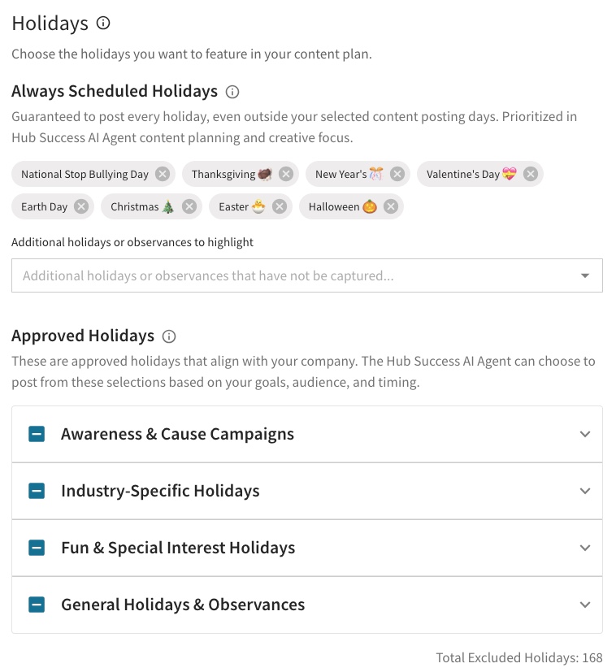Toggle Awareness & Cause Campaigns checkbox
The height and width of the screenshot is (672, 616).
[37, 434]
